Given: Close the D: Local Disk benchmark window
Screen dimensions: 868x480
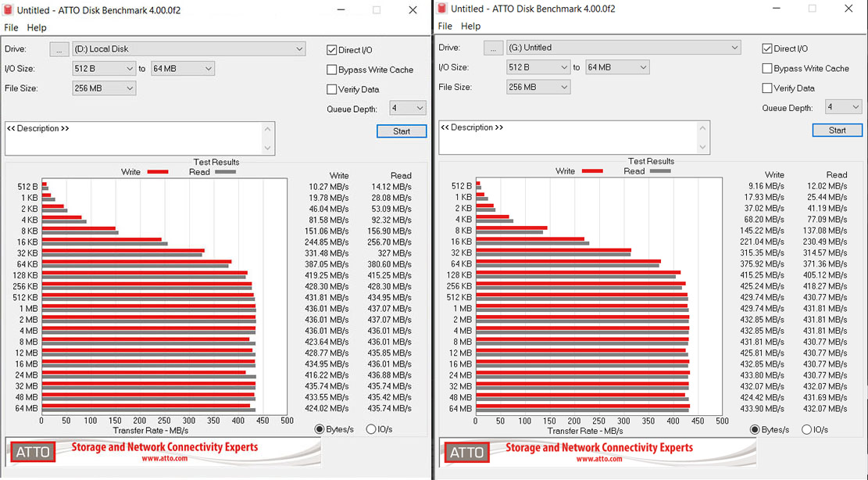Looking at the screenshot, I should point(413,10).
